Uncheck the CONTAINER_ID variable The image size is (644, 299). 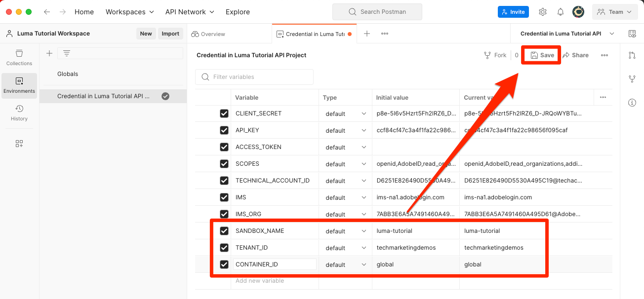pos(224,264)
